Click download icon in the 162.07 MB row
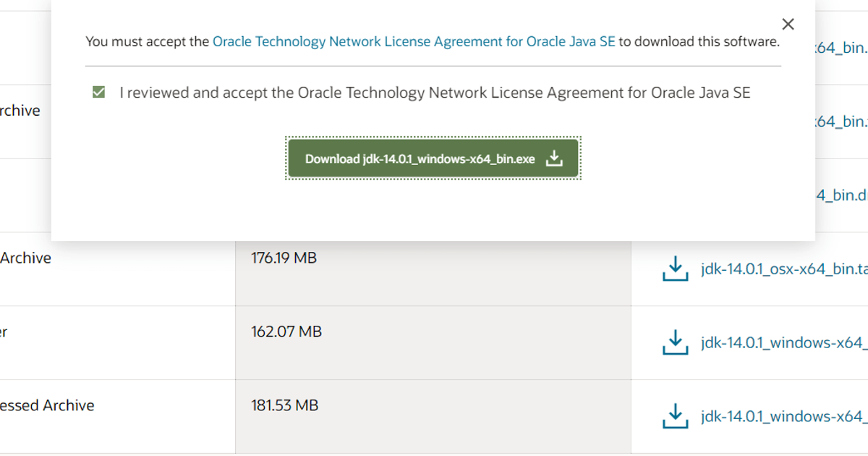The height and width of the screenshot is (456, 868). pyautogui.click(x=675, y=342)
